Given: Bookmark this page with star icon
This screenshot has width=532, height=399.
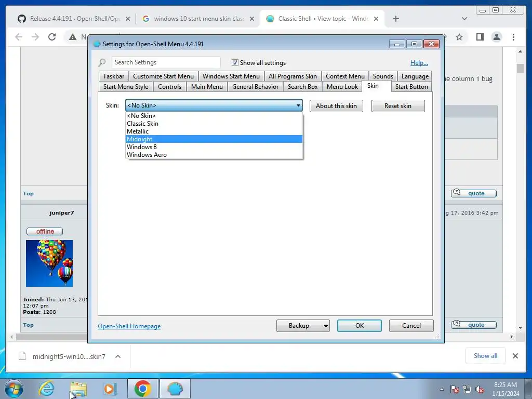Looking at the screenshot, I should [x=459, y=37].
